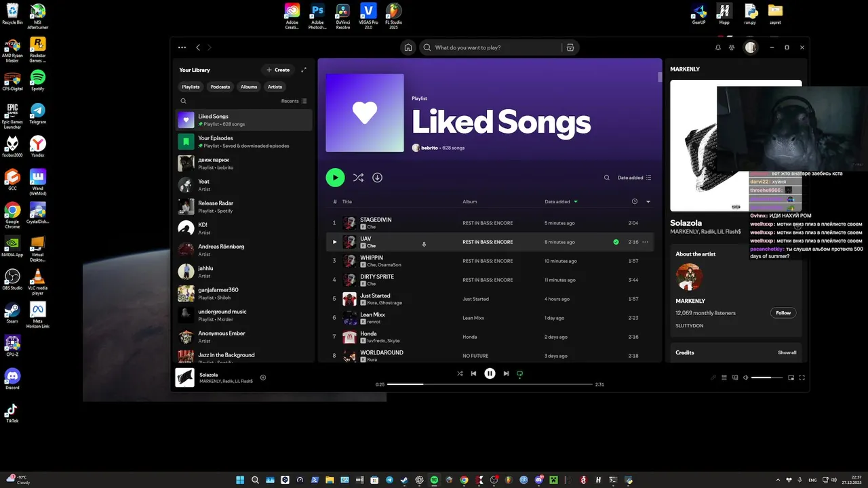Seek on the song progress bar
This screenshot has width=868, height=488.
[490, 384]
